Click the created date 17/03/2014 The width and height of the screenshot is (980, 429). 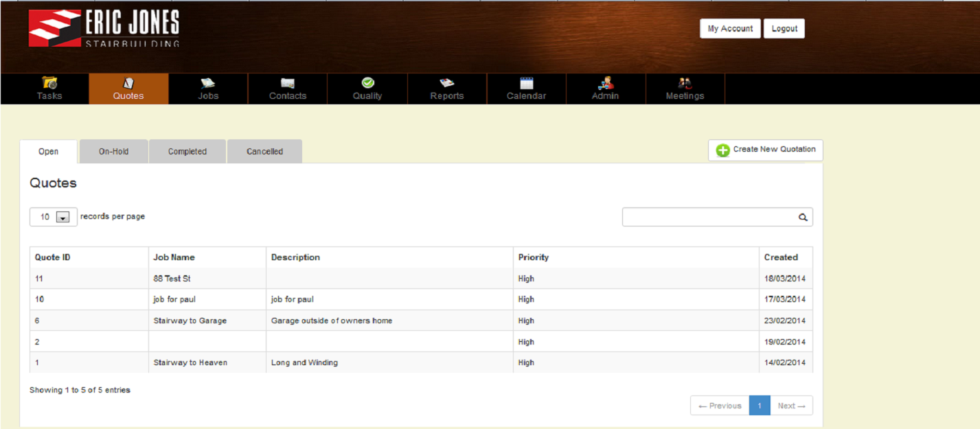tap(785, 299)
